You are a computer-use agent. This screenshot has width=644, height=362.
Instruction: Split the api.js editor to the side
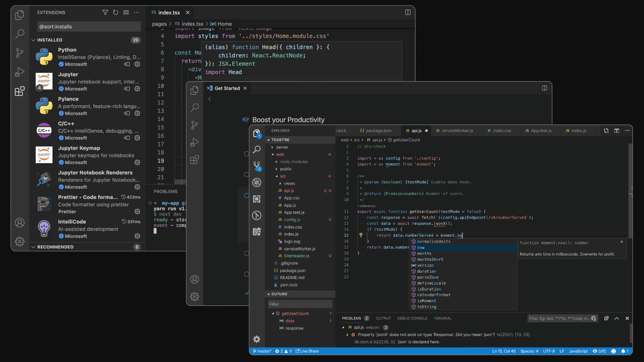point(617,131)
